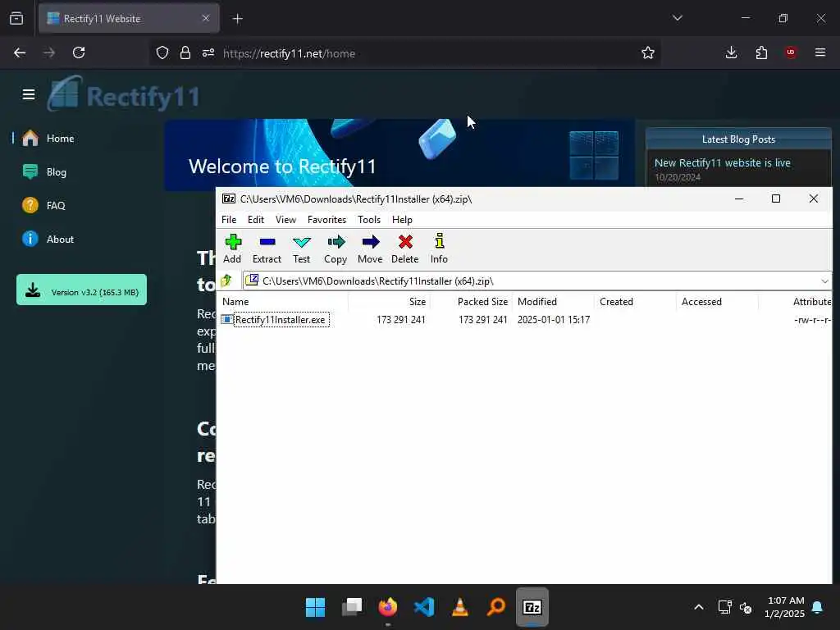The height and width of the screenshot is (630, 840).
Task: Sort by the Created column header
Action: tap(636, 302)
